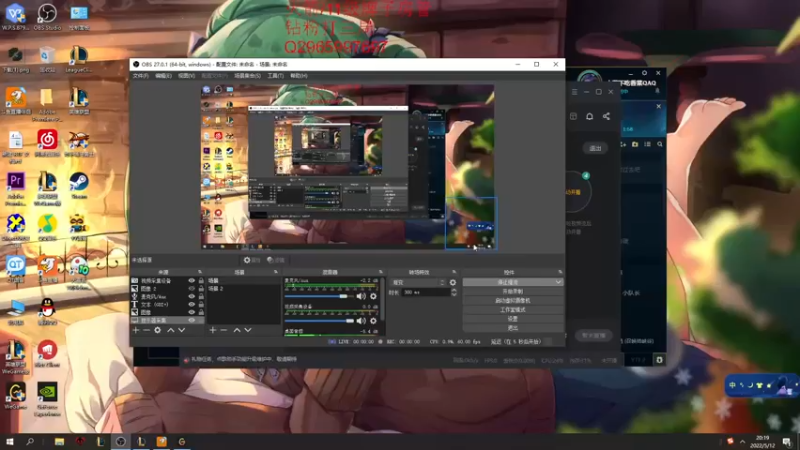Open the hamburger menu in side window
Viewport: 800px width, 450px height.
pos(574,92)
